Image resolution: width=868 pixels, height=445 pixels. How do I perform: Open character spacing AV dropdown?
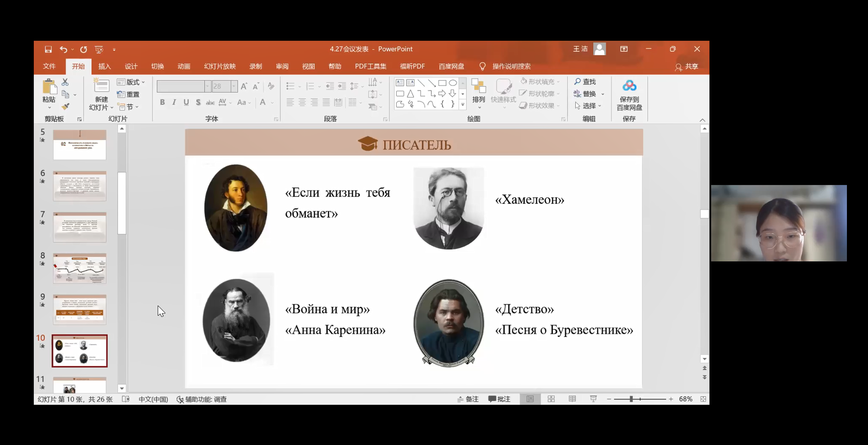225,102
